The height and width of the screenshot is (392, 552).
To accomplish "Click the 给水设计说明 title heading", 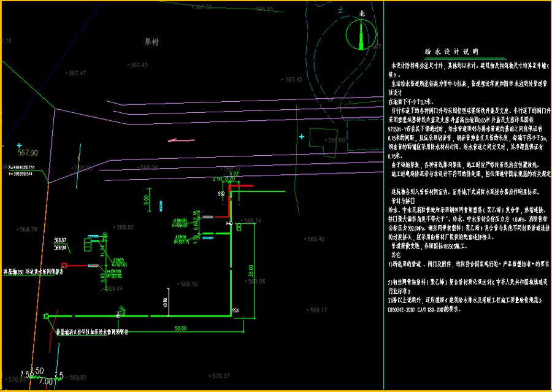I will click(x=451, y=52).
